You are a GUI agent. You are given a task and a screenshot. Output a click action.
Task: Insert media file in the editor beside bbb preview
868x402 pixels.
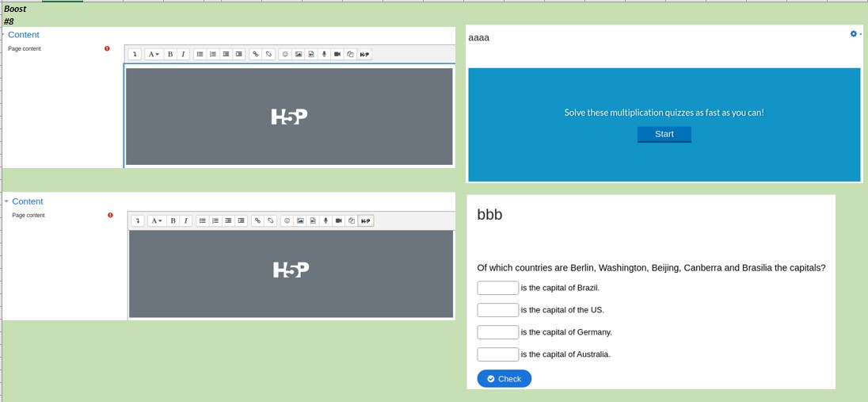click(313, 220)
